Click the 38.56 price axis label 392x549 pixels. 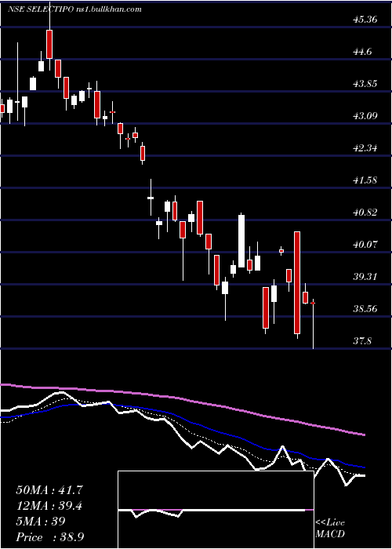[x=365, y=309]
